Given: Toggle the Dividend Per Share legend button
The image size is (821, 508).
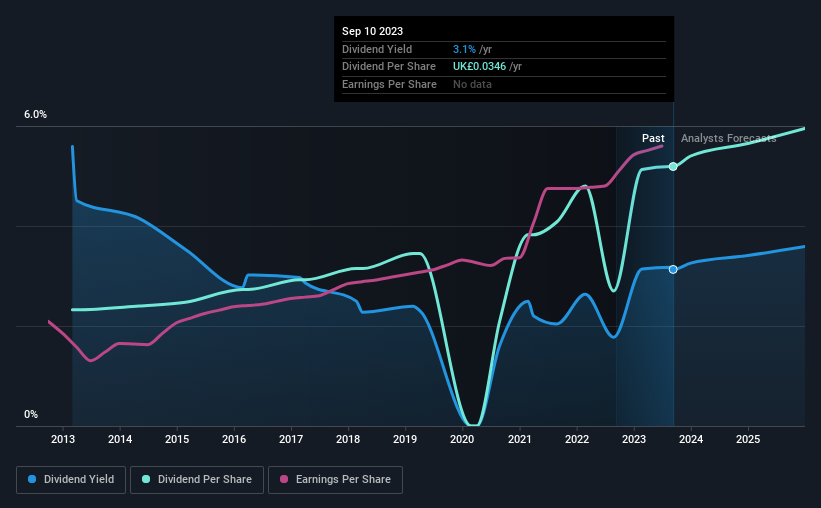Looking at the screenshot, I should click(x=197, y=480).
